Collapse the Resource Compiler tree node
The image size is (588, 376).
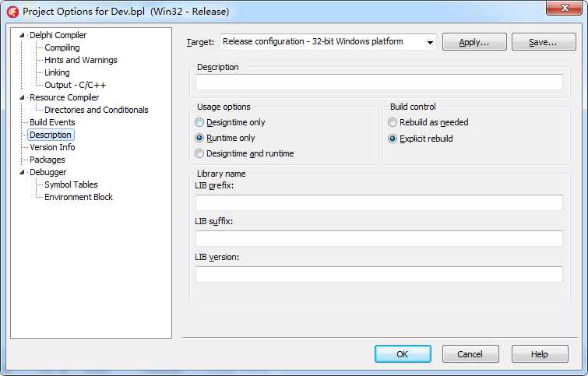22,97
